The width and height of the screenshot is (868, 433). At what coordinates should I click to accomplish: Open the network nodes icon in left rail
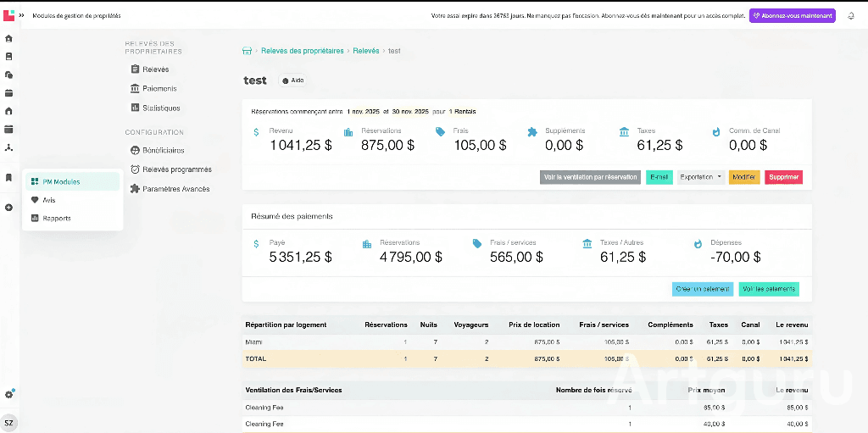click(8, 147)
